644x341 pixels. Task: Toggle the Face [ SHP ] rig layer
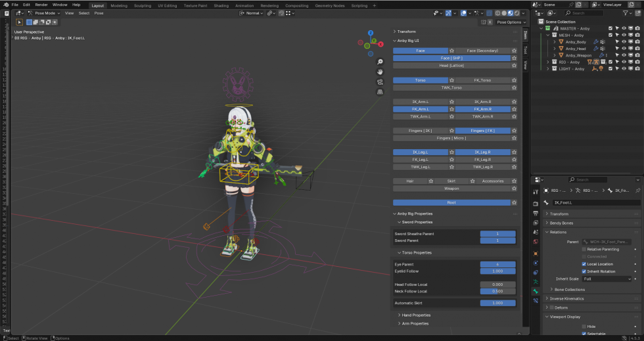(451, 58)
